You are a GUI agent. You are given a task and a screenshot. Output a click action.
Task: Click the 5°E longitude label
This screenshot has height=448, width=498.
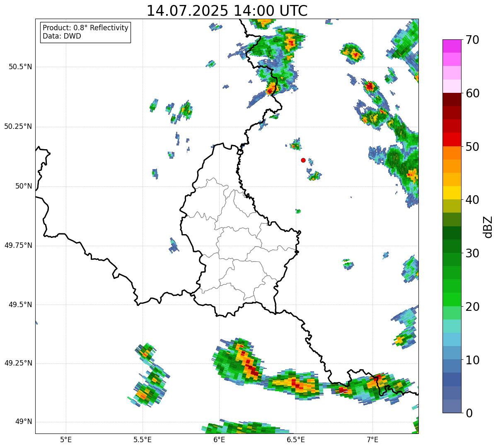click(66, 439)
